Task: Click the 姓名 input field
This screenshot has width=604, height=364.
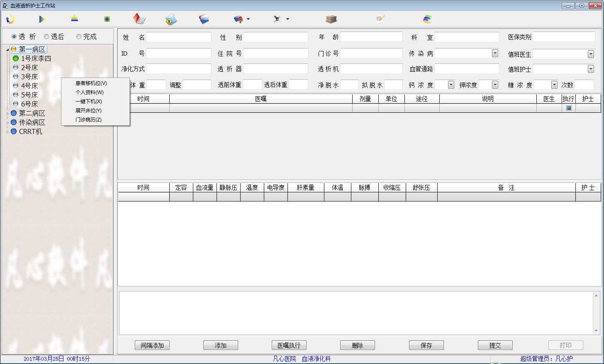Action: click(179, 37)
